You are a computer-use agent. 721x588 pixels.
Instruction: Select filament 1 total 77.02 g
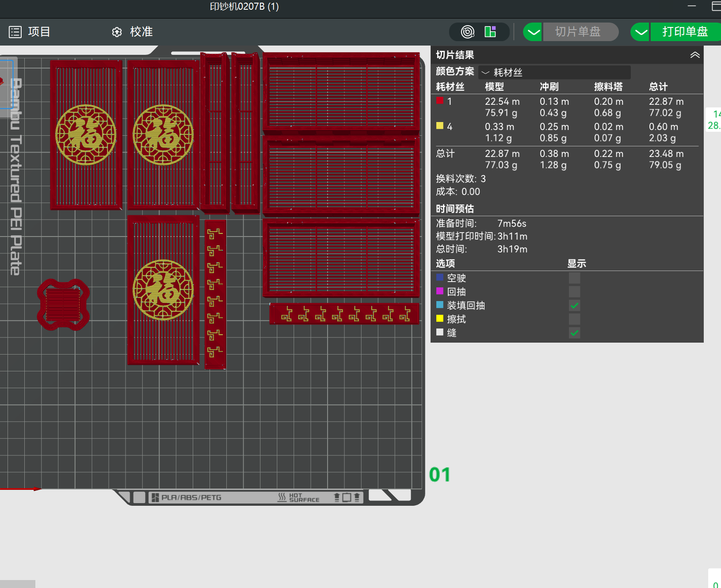665,113
